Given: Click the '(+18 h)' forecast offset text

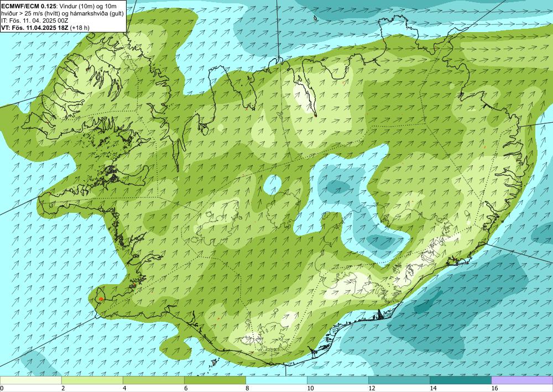Looking at the screenshot, I should tap(80, 28).
